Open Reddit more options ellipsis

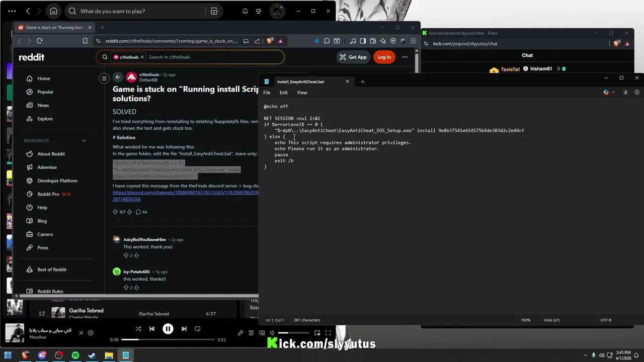[405, 57]
